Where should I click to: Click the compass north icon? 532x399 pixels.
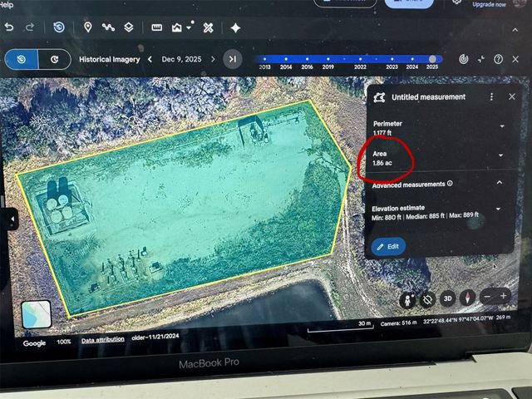point(467,298)
